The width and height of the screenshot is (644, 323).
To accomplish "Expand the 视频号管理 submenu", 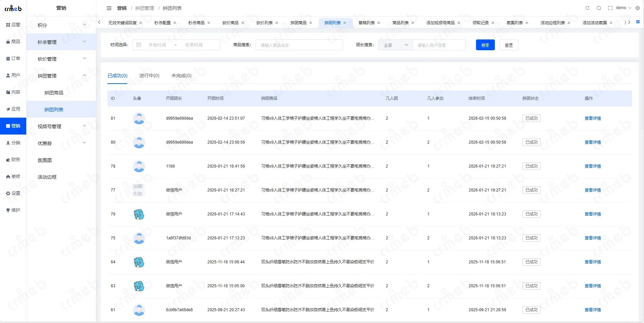I will (x=61, y=126).
